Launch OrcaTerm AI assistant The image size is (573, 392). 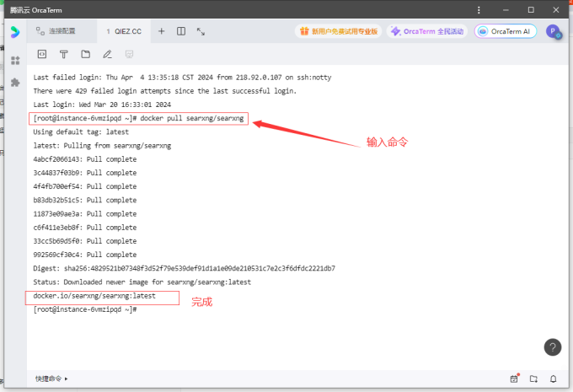[x=506, y=31]
